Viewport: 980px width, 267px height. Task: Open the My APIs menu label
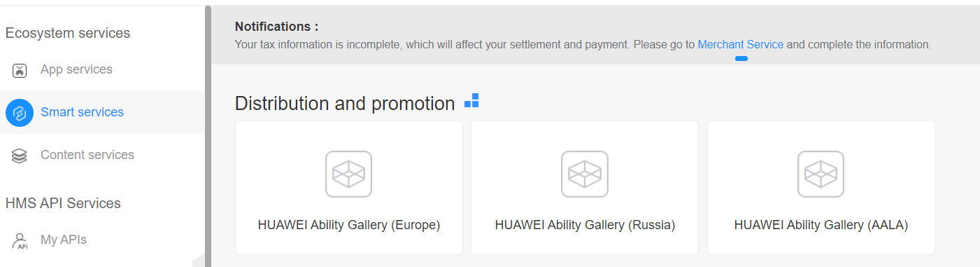[x=64, y=240]
